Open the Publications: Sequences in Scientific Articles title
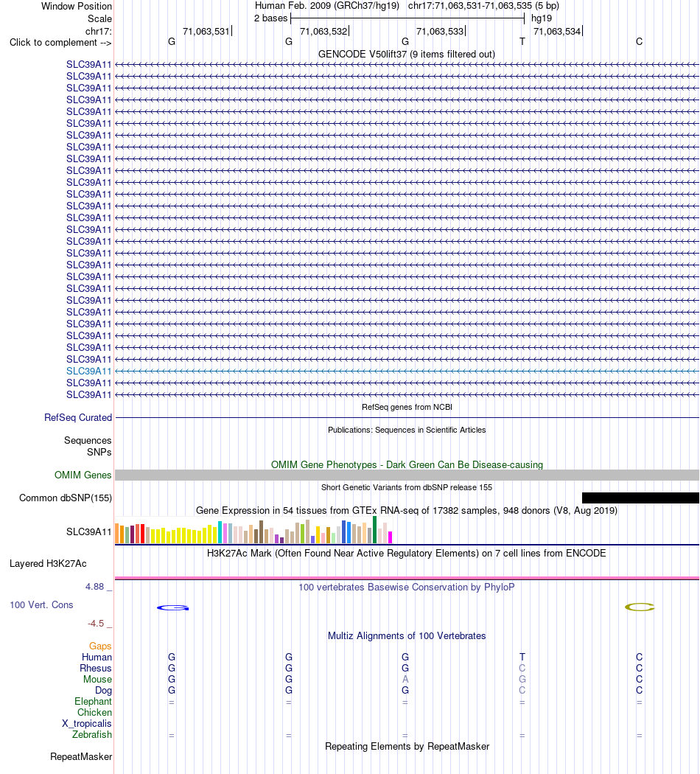 pyautogui.click(x=407, y=430)
